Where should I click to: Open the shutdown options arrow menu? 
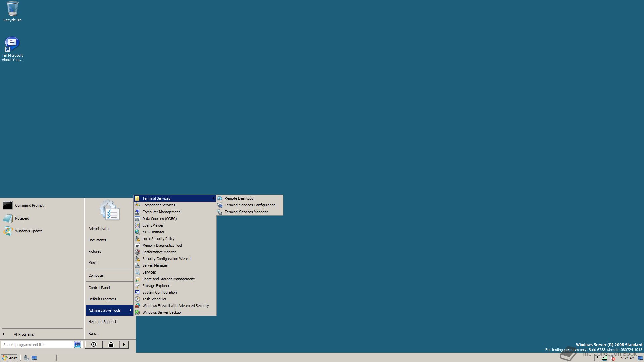pyautogui.click(x=124, y=345)
